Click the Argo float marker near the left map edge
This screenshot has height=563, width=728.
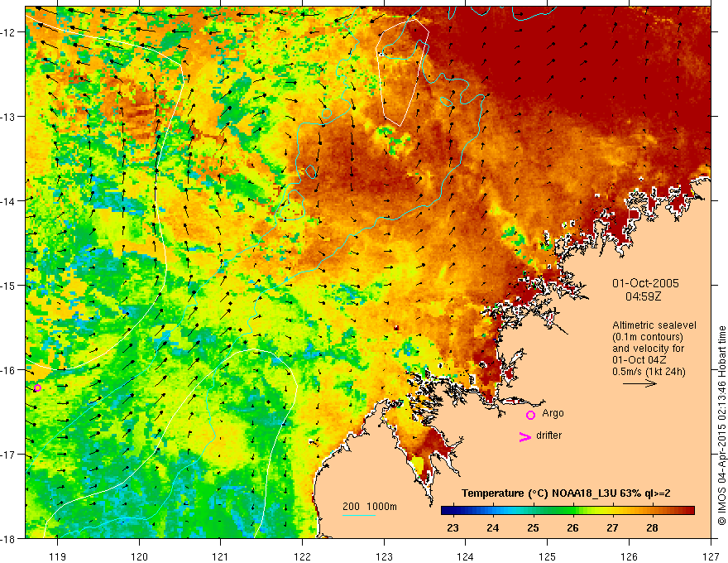pyautogui.click(x=37, y=387)
